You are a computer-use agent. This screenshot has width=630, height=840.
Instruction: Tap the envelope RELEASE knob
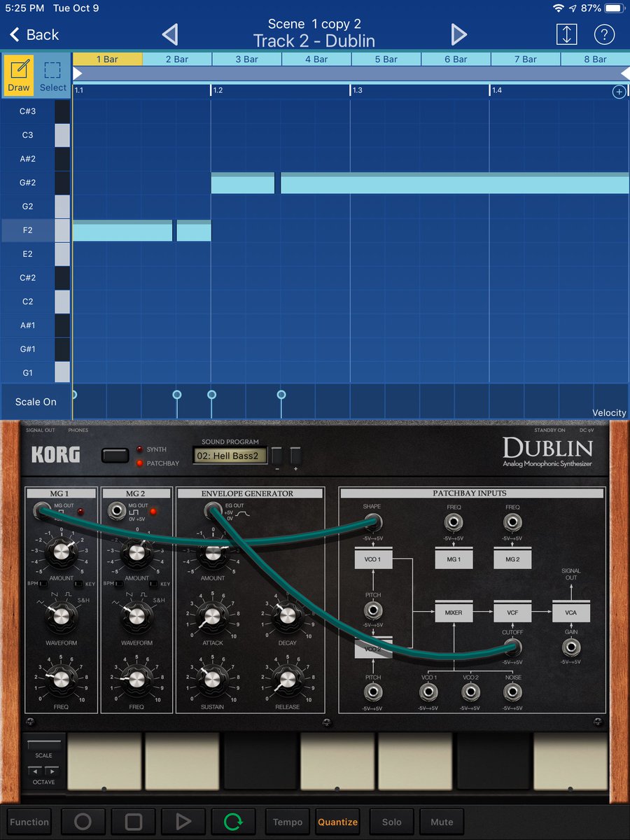[287, 680]
